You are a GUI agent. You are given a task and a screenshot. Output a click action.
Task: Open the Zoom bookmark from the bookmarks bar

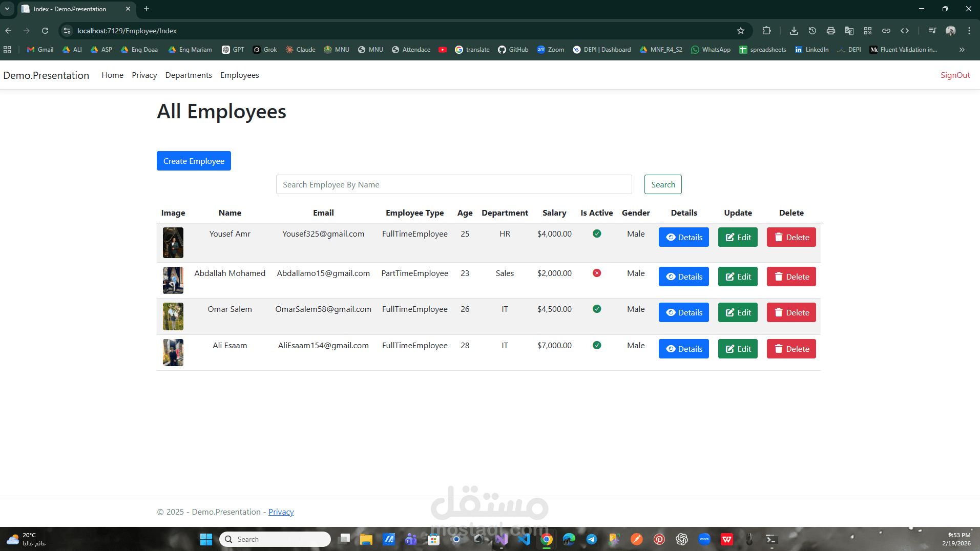(550, 49)
